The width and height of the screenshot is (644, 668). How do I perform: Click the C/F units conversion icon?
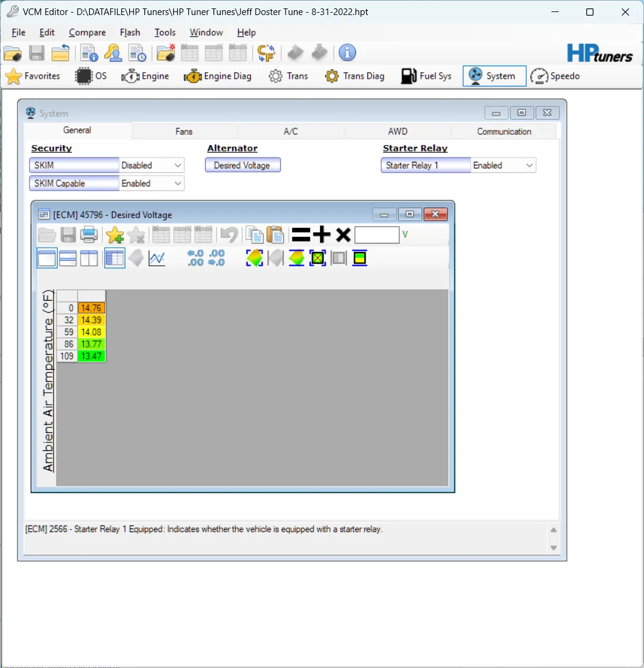[266, 54]
